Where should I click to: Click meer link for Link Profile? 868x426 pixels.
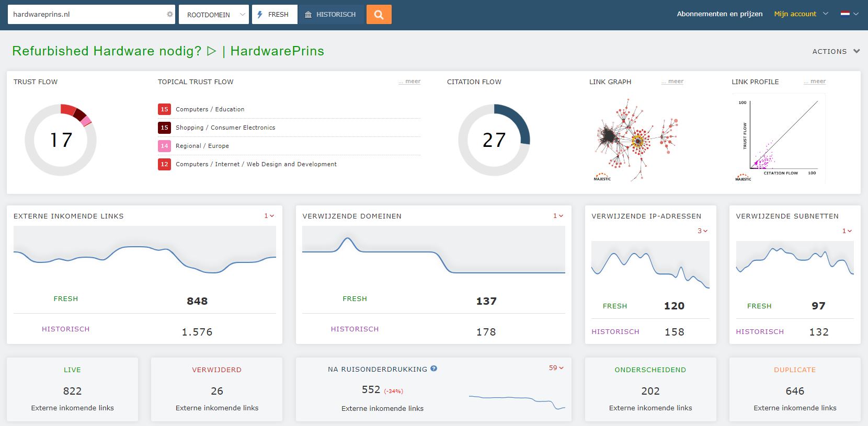tap(815, 82)
